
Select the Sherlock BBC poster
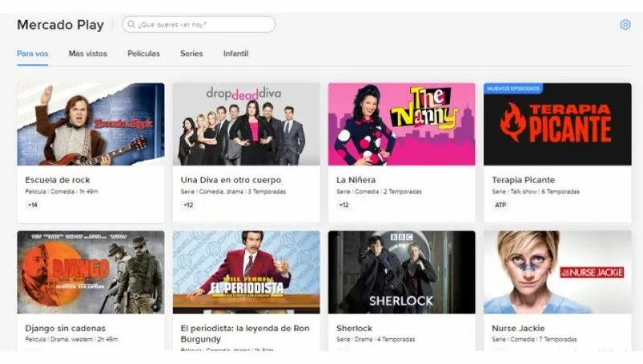click(401, 272)
